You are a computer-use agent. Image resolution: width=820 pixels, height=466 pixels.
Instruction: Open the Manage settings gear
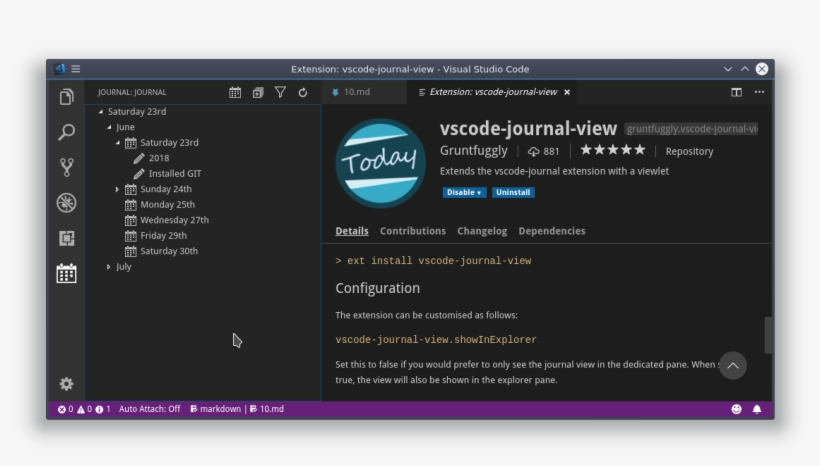(66, 384)
